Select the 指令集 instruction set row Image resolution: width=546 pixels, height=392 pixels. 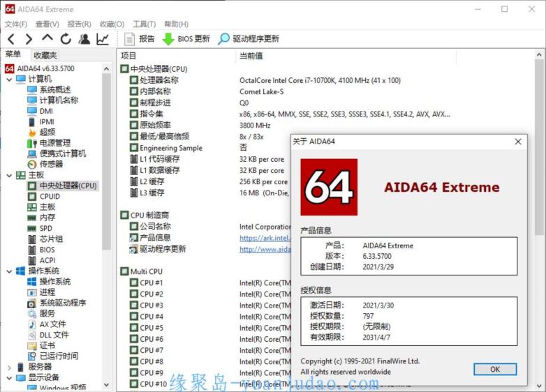[x=147, y=114]
